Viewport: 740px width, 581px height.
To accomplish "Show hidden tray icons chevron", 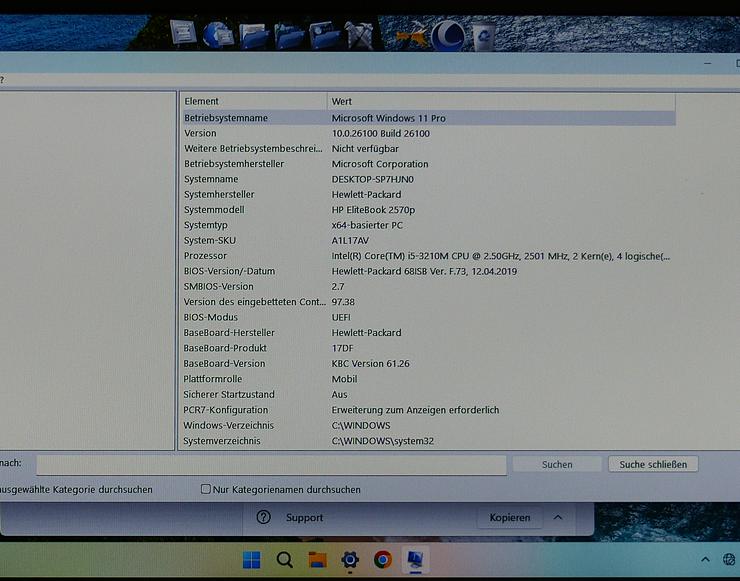I will (x=705, y=559).
